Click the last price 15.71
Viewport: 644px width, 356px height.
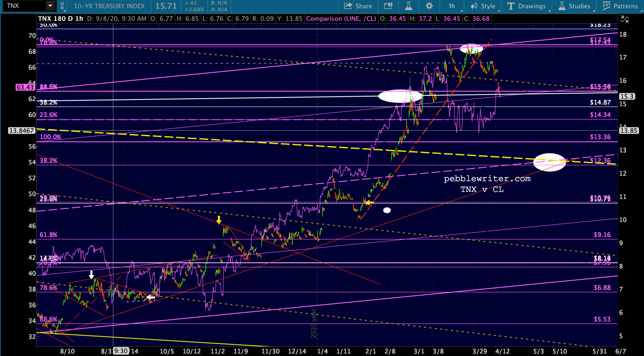tap(166, 6)
